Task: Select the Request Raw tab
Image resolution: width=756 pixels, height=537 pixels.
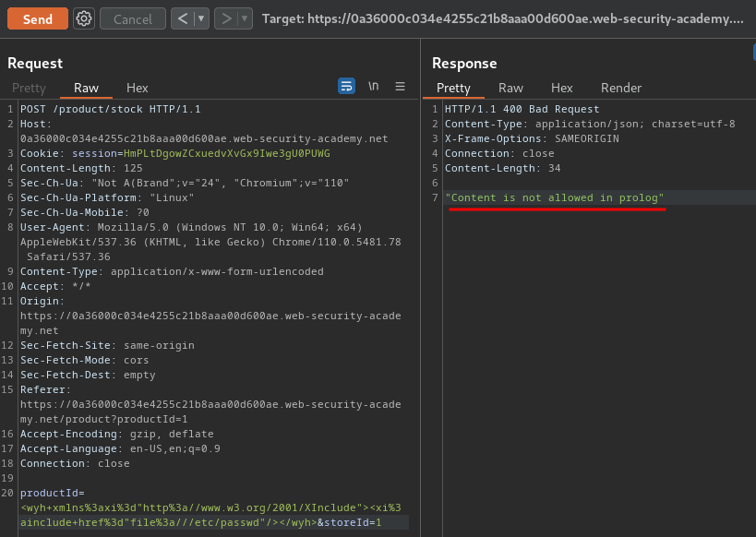Action: pyautogui.click(x=86, y=88)
